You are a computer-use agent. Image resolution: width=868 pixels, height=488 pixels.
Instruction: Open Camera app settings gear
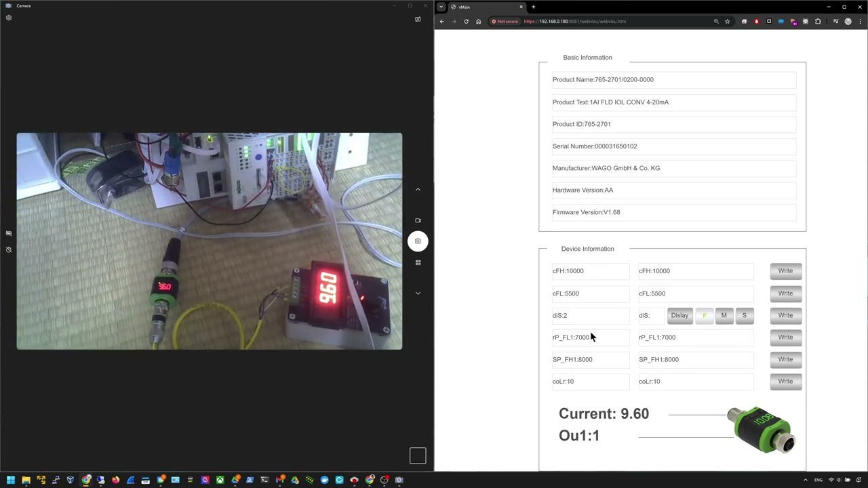(9, 18)
